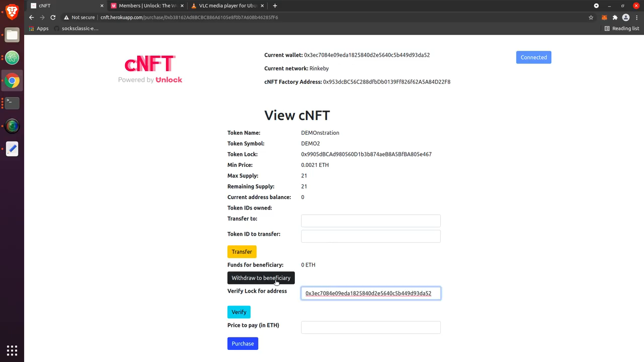This screenshot has height=362, width=644.
Task: Click the Max Supply value 21
Action: pos(304,175)
